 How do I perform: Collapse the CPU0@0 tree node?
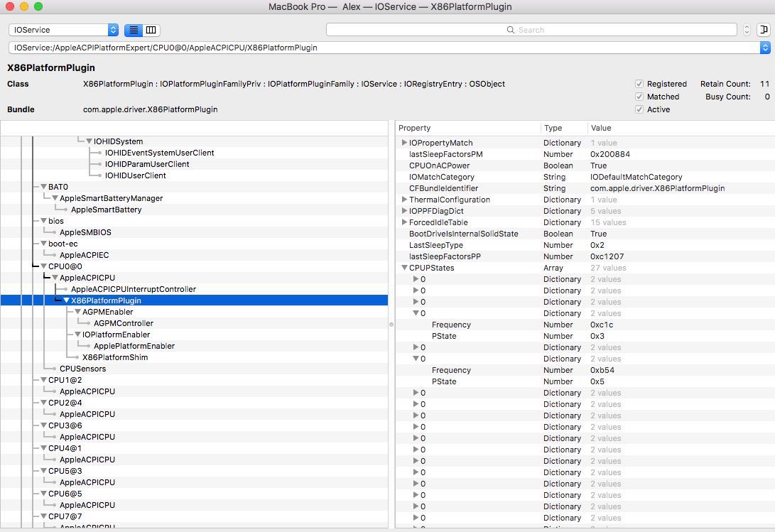[x=43, y=266]
